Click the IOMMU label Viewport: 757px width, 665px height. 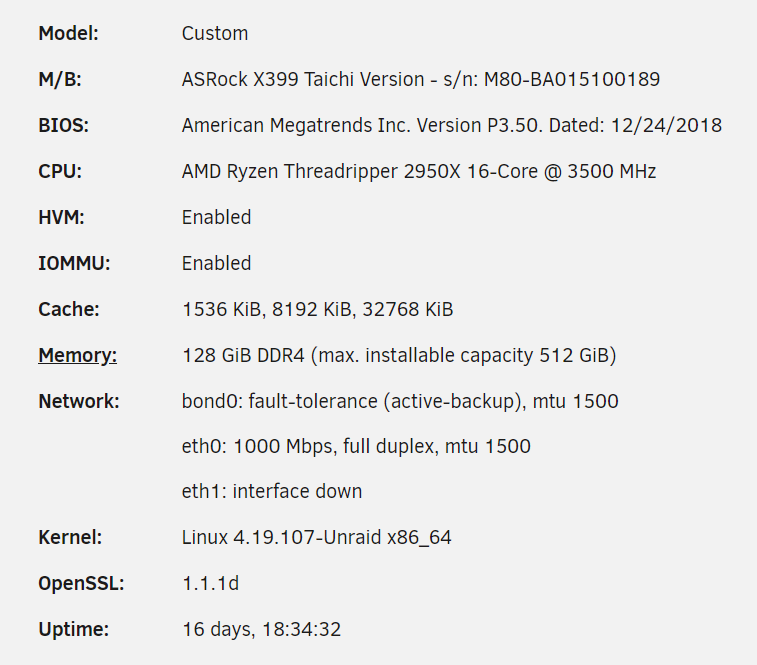pyautogui.click(x=74, y=263)
